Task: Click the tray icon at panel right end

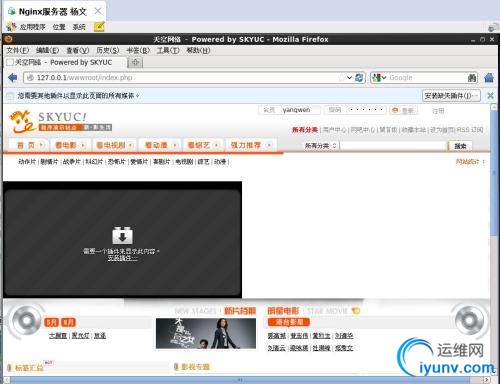Action: tap(493, 28)
